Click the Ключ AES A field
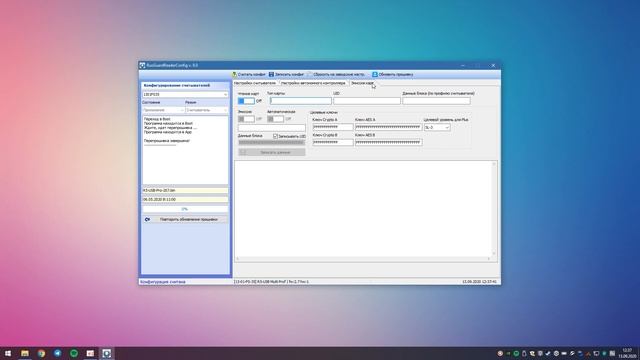Image resolution: width=640 pixels, height=360 pixels. [x=388, y=127]
